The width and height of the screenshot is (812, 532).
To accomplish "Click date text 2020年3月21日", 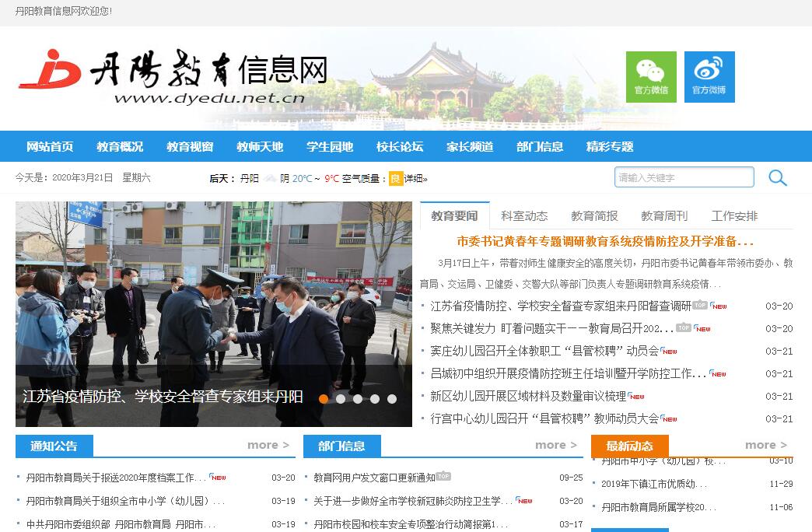I will (82, 177).
